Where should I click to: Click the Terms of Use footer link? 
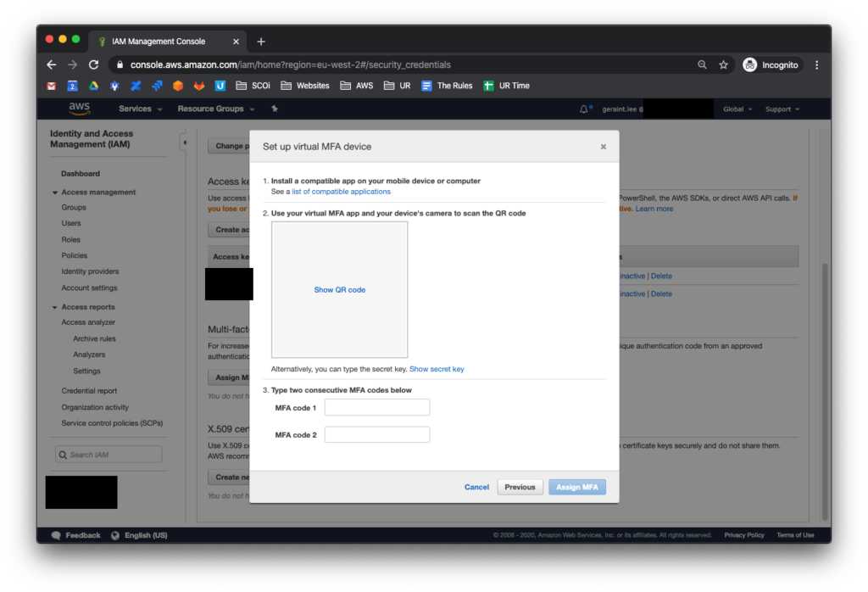tap(795, 535)
